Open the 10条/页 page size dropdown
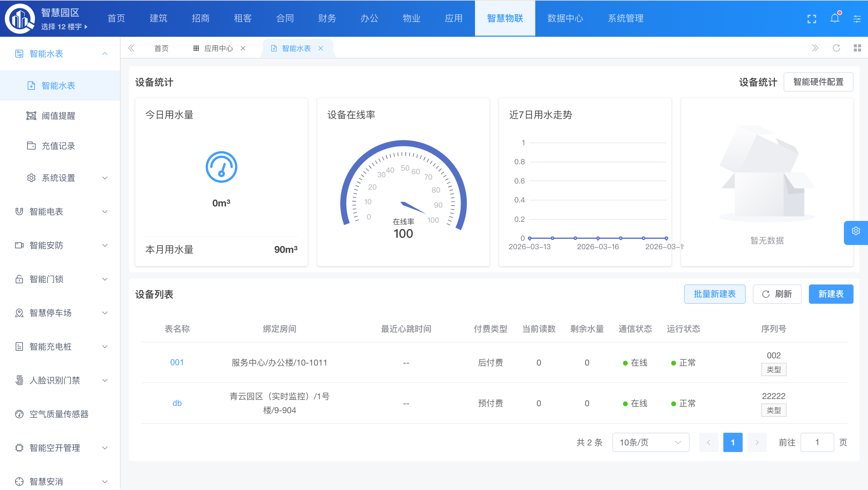The width and height of the screenshot is (868, 490). click(x=650, y=442)
